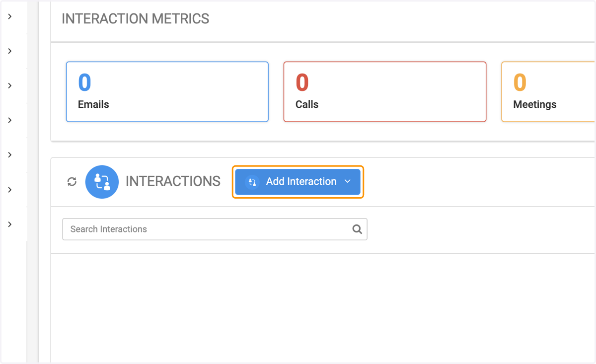Click the small icon inside Add Interaction

tap(252, 182)
